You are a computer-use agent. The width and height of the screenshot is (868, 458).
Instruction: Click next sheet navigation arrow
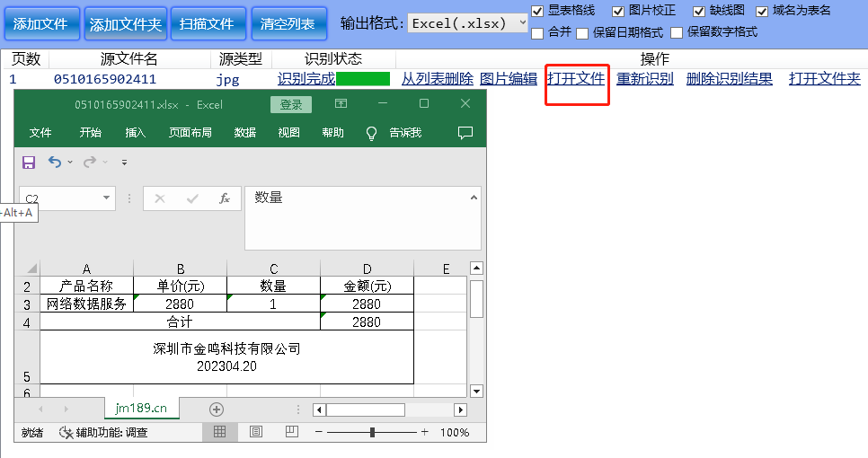[66, 410]
